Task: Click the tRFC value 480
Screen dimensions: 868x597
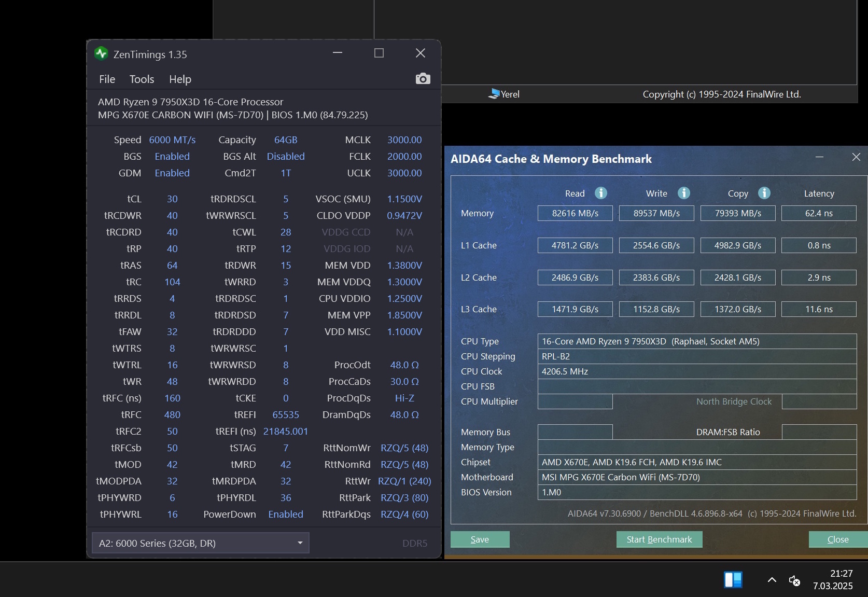Action: click(x=172, y=415)
